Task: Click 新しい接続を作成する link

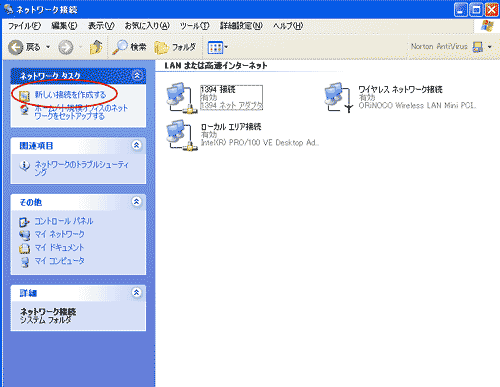Action: pyautogui.click(x=70, y=95)
